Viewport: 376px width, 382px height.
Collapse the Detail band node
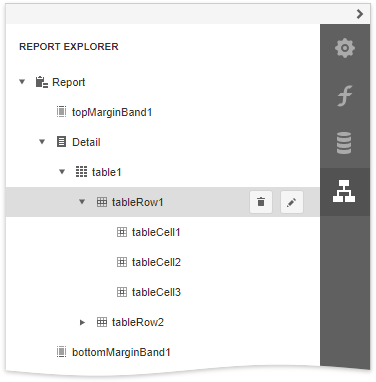42,142
